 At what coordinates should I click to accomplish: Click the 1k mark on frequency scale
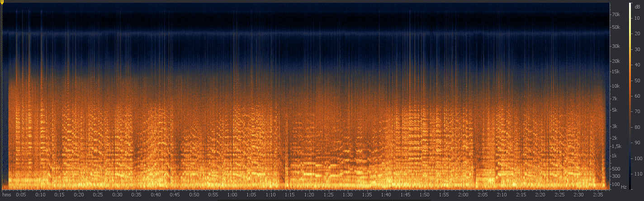615,156
